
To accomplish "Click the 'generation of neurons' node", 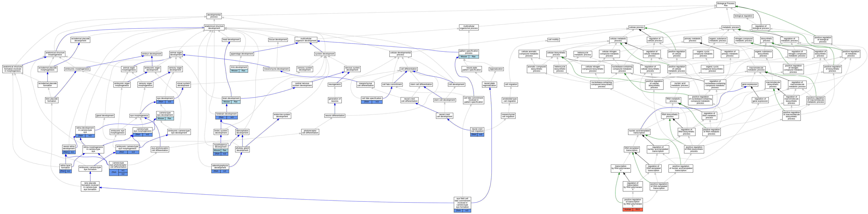I will (335, 100).
